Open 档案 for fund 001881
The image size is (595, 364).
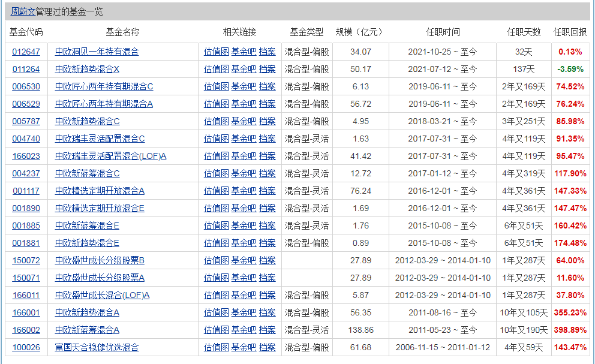tap(267, 243)
